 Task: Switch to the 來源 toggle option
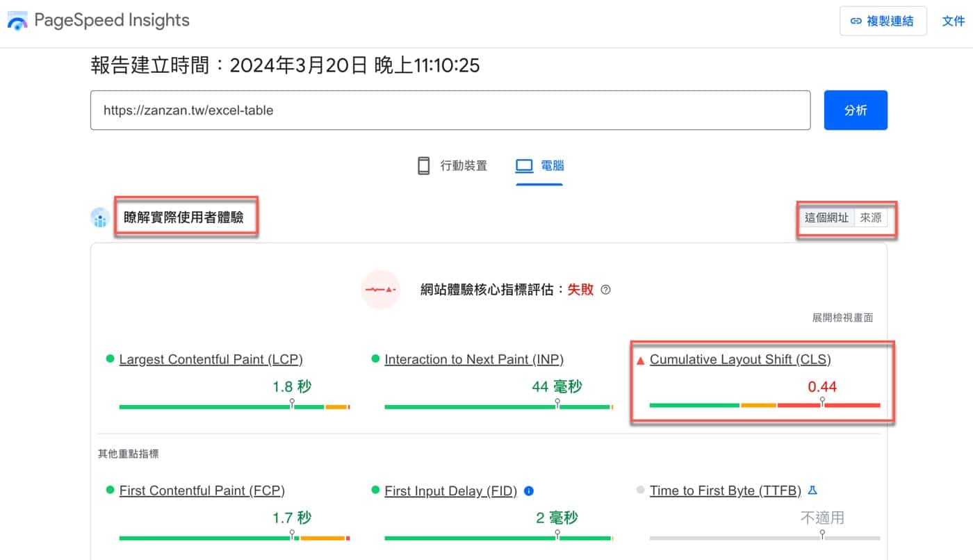[x=870, y=217]
